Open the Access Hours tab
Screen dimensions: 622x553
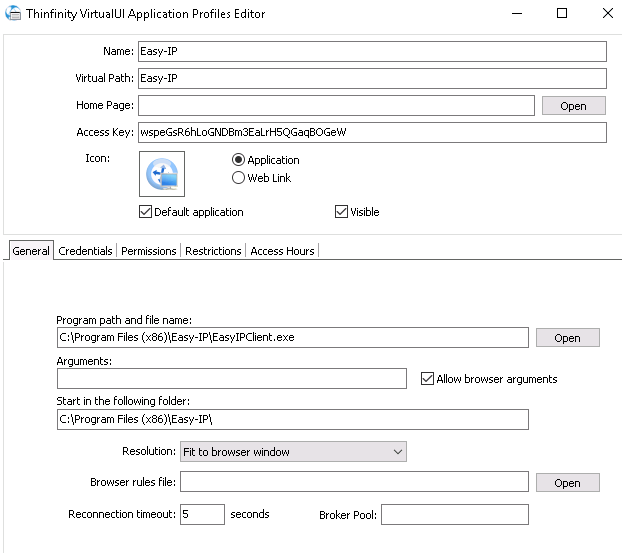tap(282, 251)
